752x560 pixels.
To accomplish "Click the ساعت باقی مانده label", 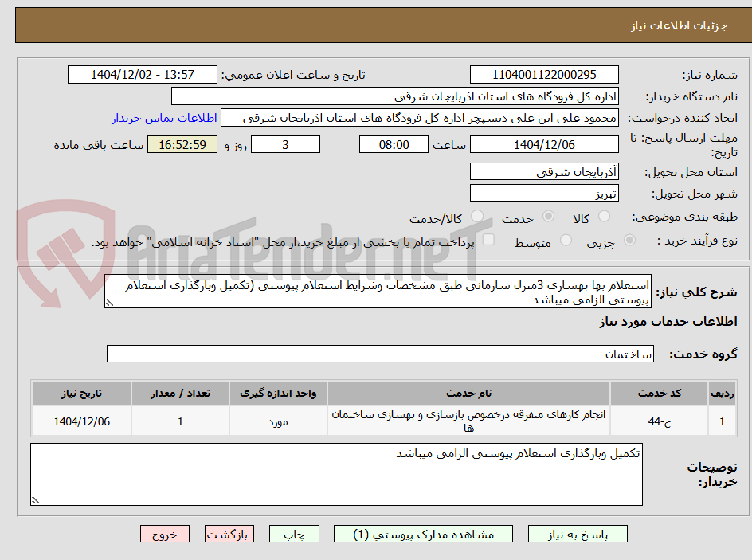I will (x=99, y=145).
